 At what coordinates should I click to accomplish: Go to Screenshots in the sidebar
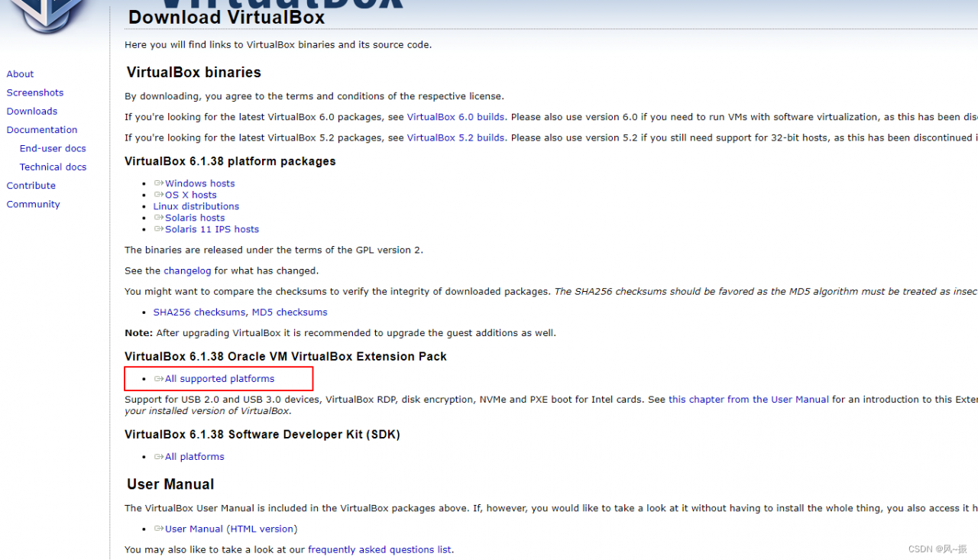pos(35,92)
